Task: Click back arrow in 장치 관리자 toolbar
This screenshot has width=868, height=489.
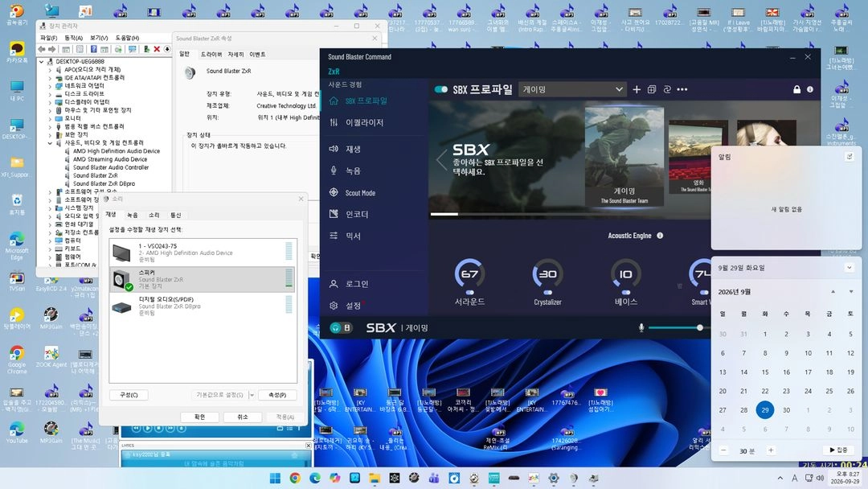Action: pyautogui.click(x=42, y=49)
